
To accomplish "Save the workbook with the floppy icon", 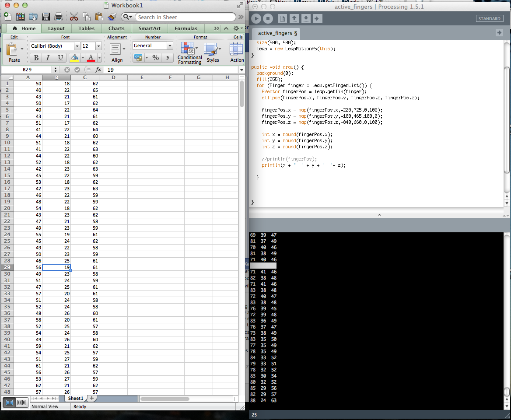I will point(46,17).
